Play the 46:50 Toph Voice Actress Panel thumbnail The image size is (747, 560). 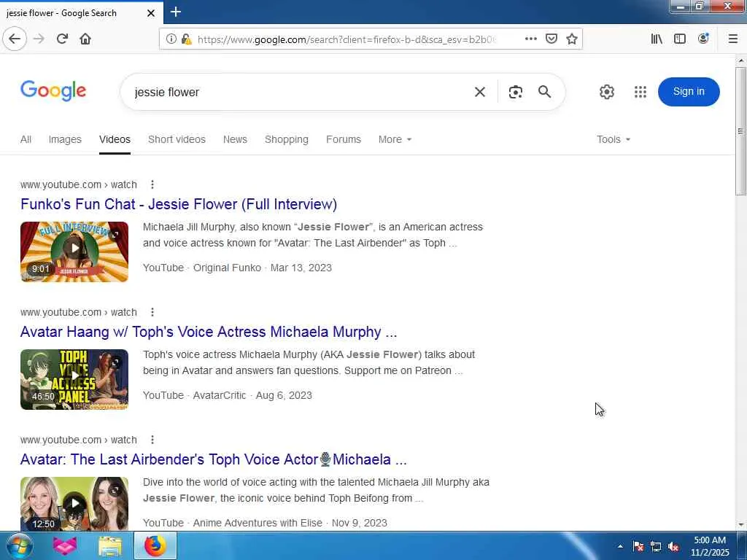74,379
